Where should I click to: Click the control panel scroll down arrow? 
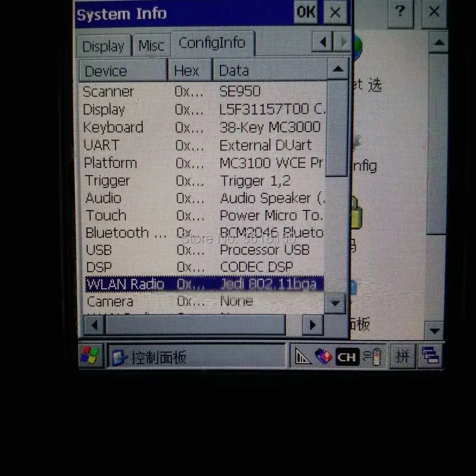(x=435, y=331)
